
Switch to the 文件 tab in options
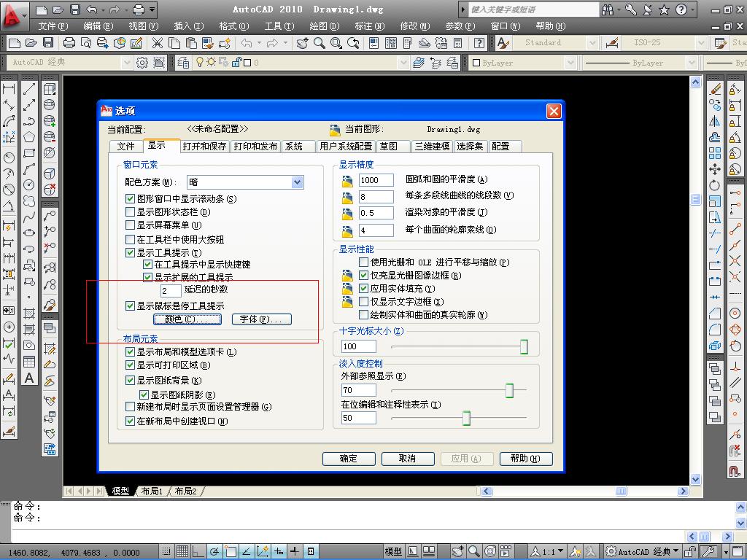pos(125,146)
